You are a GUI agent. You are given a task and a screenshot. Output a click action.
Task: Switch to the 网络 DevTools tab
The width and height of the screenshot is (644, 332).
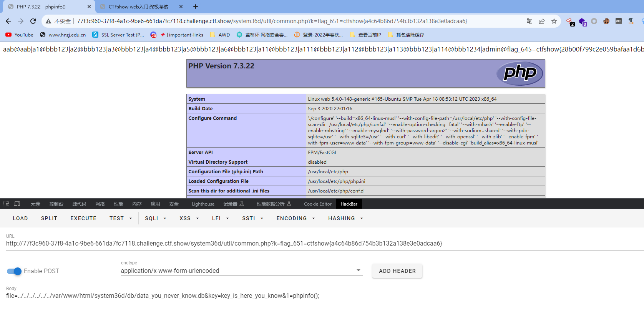coord(100,204)
